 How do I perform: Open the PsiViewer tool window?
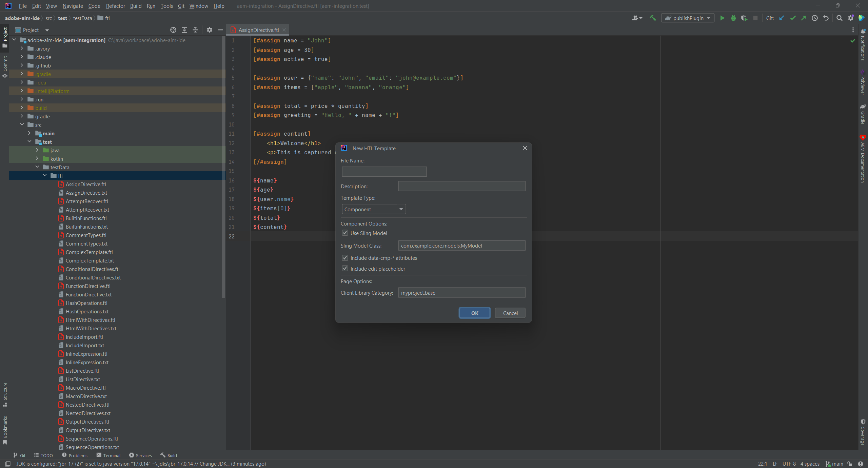tap(863, 82)
